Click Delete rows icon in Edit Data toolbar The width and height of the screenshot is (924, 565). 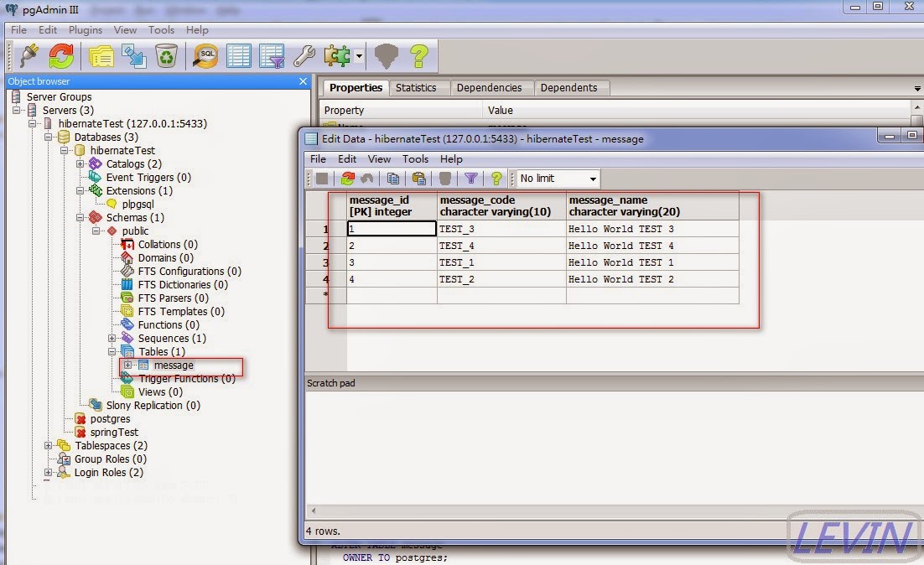(445, 179)
